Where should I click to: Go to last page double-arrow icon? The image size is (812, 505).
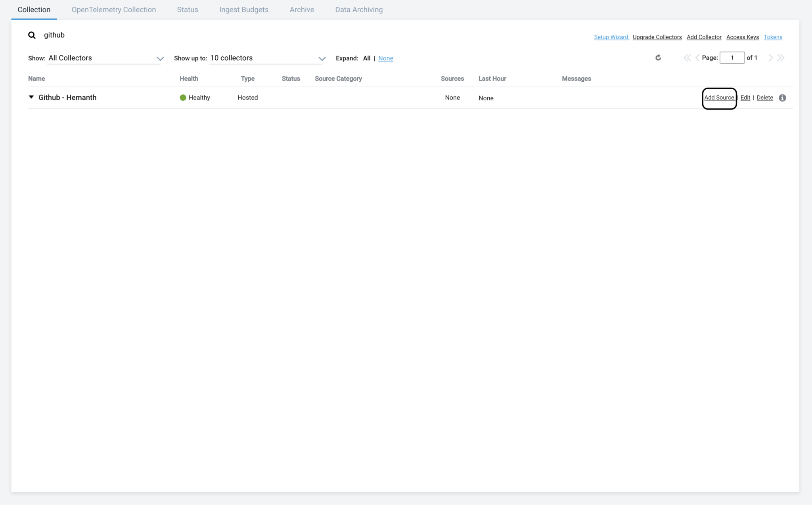(x=781, y=58)
